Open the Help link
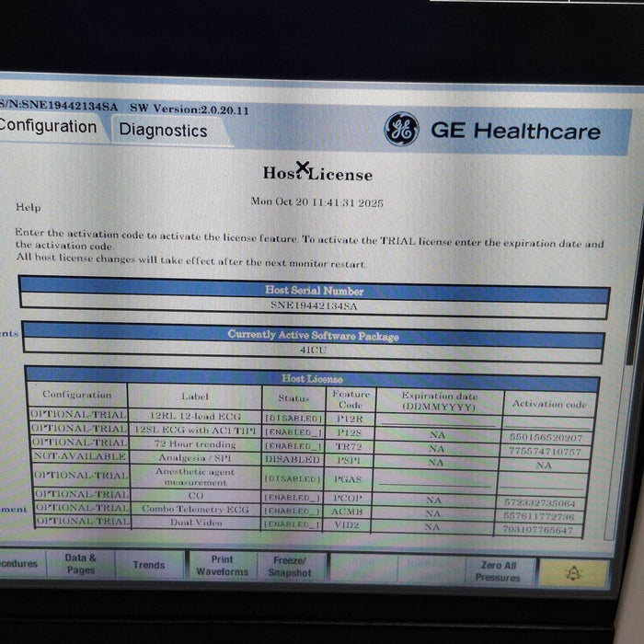The image size is (644, 644). coord(28,207)
